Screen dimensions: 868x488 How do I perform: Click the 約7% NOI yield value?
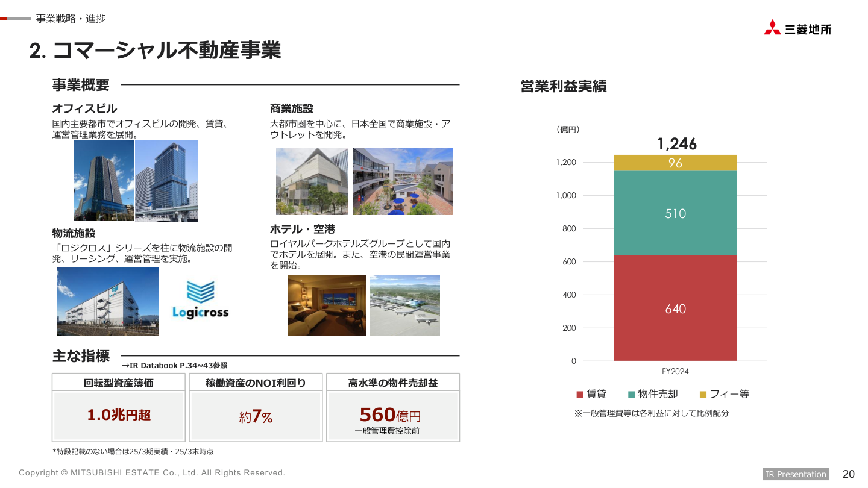tap(256, 416)
